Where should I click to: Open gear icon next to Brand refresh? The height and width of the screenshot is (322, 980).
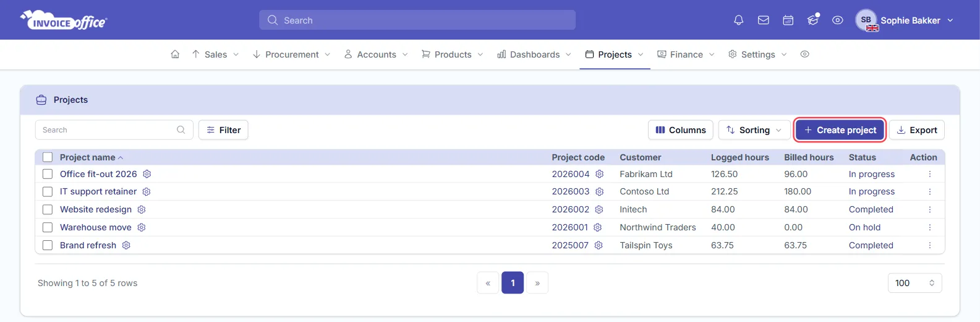click(x=126, y=245)
